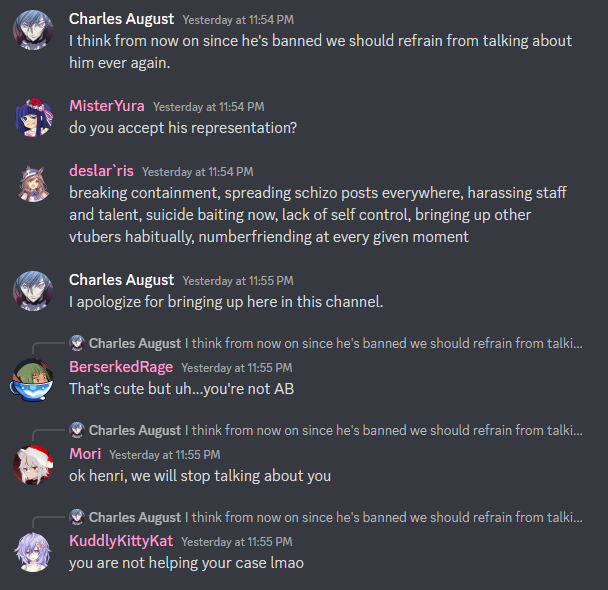This screenshot has width=608, height=590.
Task: Jump to replied message above BerserkedRage's reply
Action: [x=383, y=343]
